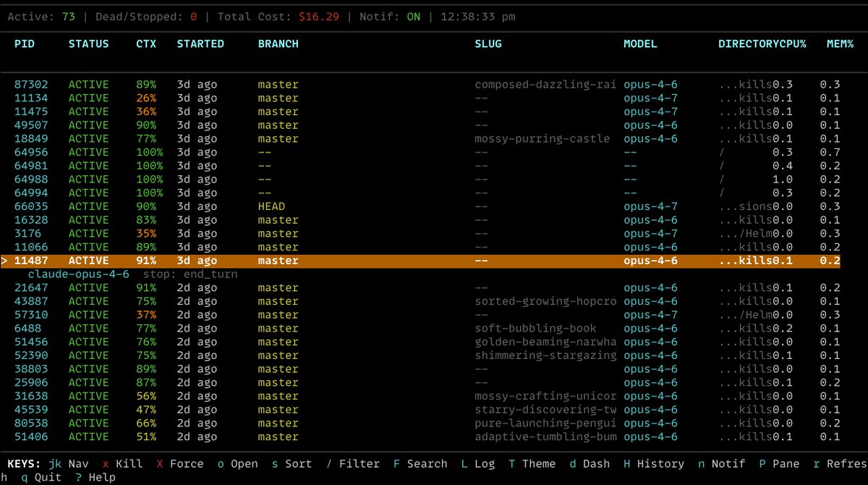Click the soft-bubbling-book slug
868x485 pixels.
[x=535, y=328]
